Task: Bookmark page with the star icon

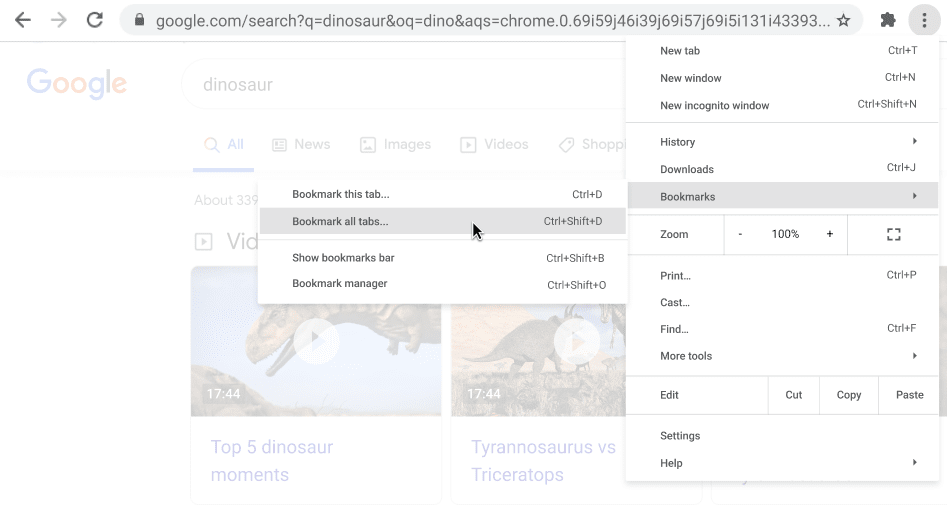Action: (843, 21)
